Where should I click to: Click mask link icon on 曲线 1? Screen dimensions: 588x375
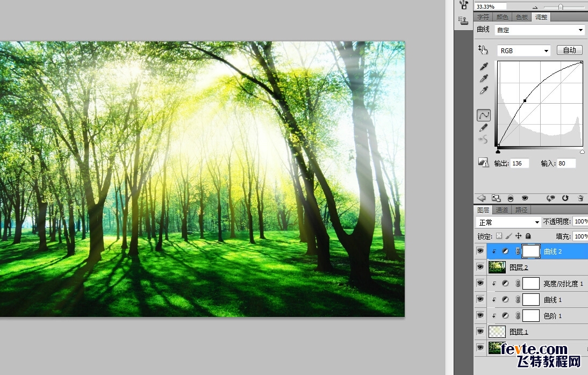tap(518, 300)
